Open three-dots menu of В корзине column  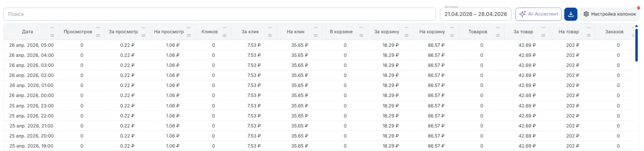click(361, 28)
